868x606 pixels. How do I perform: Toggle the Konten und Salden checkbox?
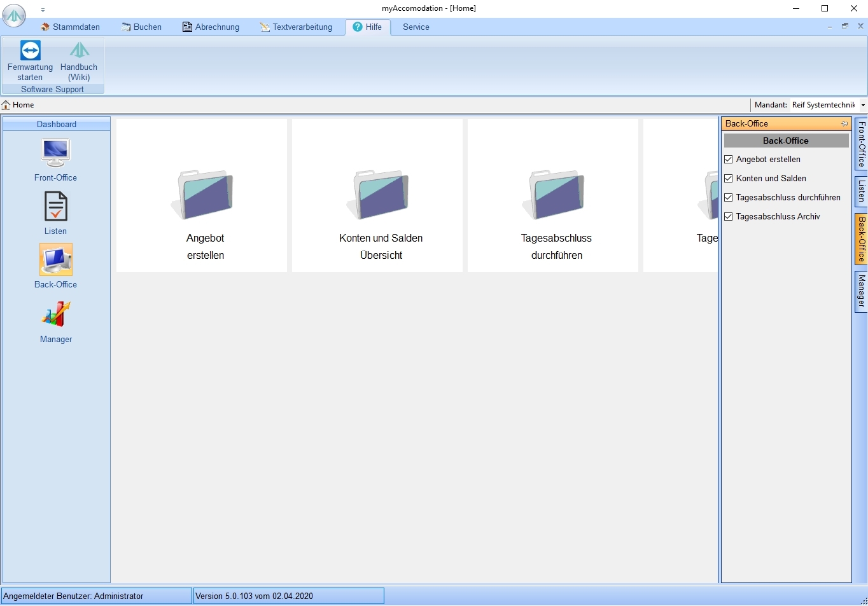pos(729,179)
